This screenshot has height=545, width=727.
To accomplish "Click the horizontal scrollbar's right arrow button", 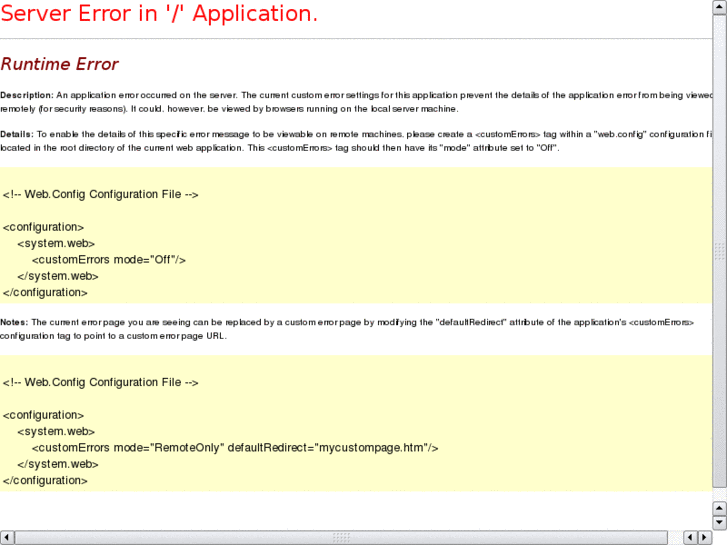I will (705, 537).
